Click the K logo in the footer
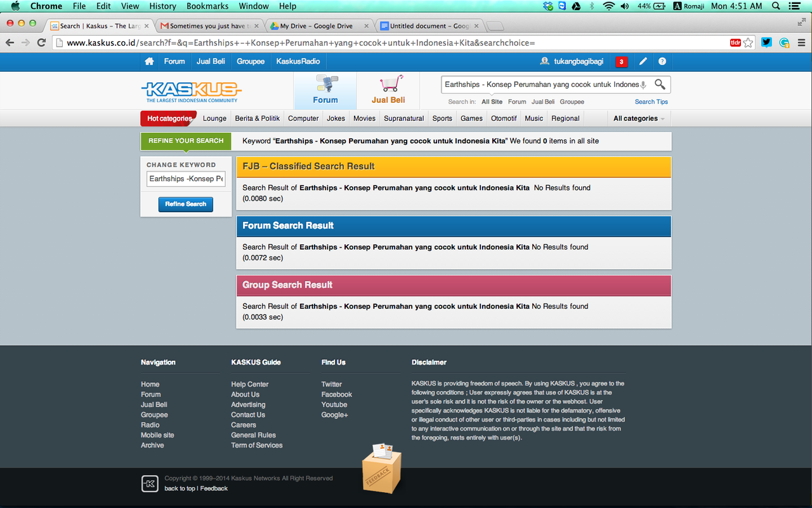The image size is (812, 508). tap(150, 484)
